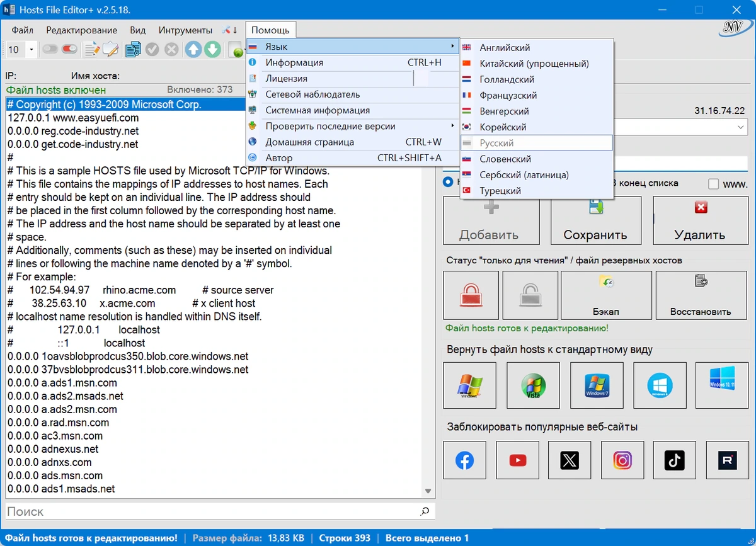Click the Добавить button
The height and width of the screenshot is (546, 756).
pyautogui.click(x=491, y=220)
